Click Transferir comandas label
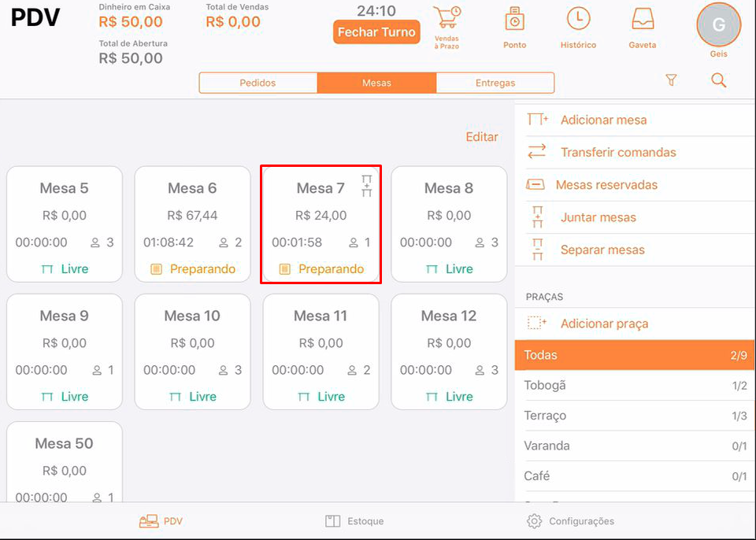This screenshot has width=756, height=540. coord(618,153)
